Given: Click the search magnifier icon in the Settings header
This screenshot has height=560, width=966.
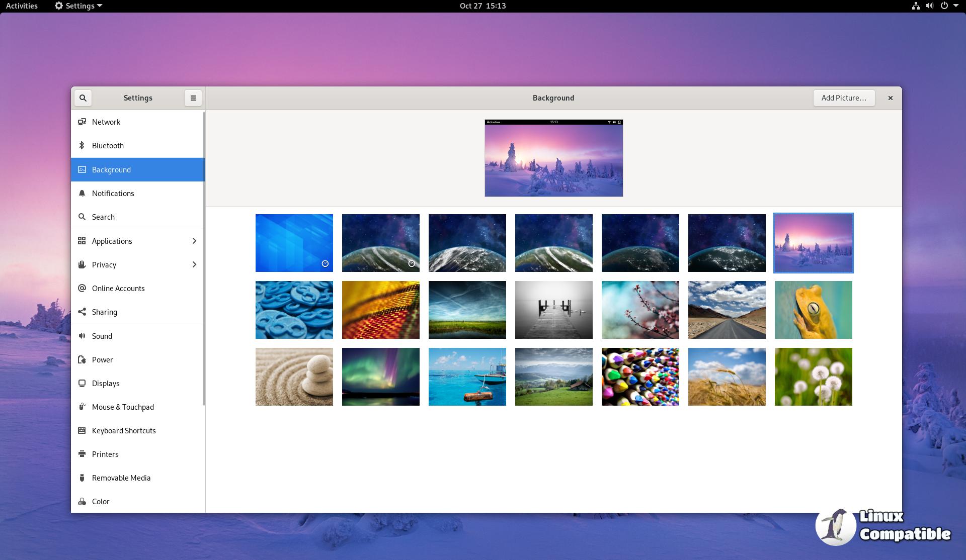Looking at the screenshot, I should pos(83,98).
